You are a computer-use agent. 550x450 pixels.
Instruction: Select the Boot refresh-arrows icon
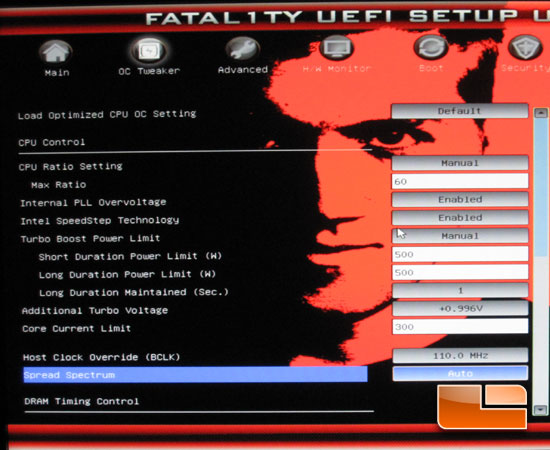pyautogui.click(x=431, y=47)
